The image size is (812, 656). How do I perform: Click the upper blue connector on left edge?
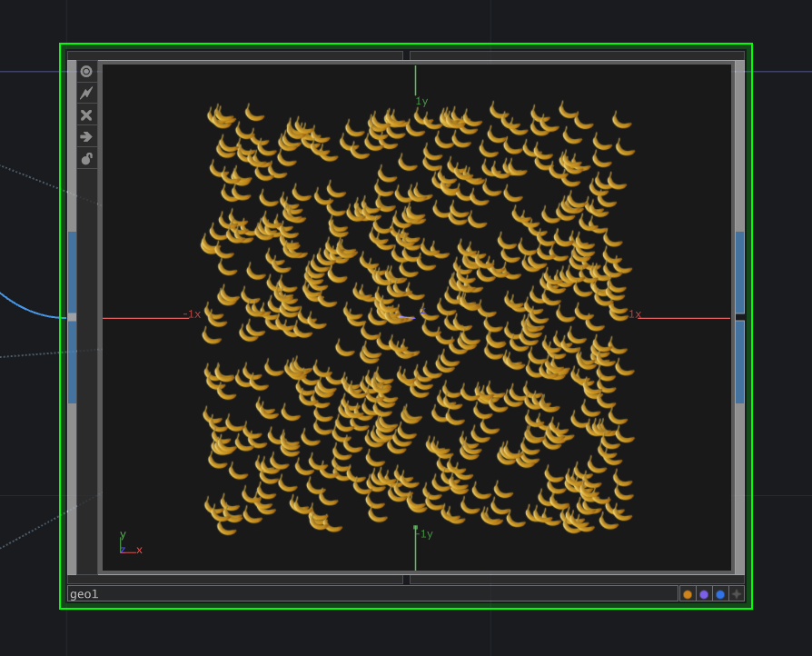pos(72,272)
